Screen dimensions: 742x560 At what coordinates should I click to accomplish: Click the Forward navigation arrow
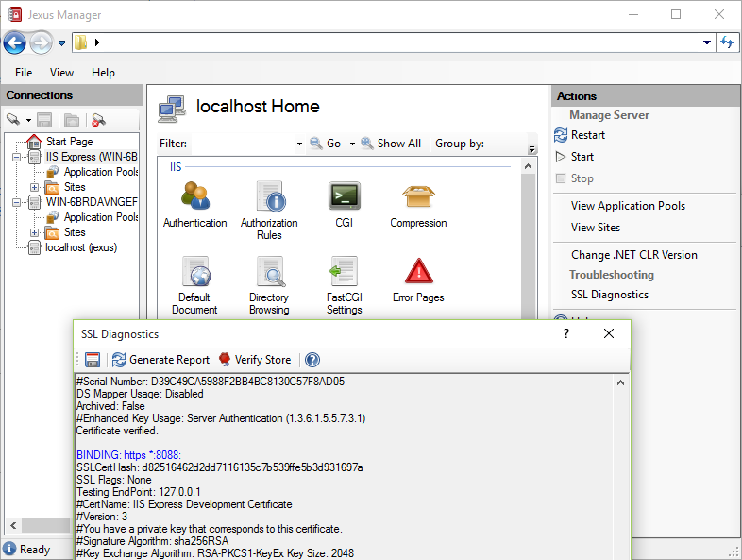[41, 43]
